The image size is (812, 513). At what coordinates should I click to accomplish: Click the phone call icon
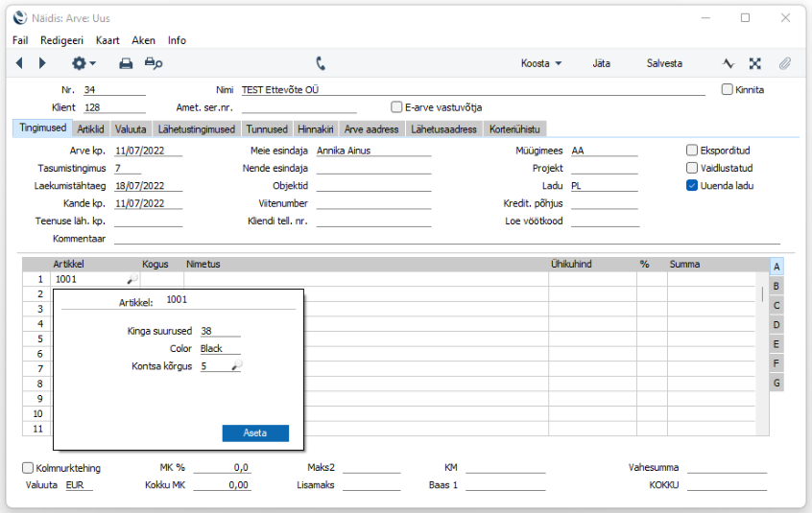321,63
